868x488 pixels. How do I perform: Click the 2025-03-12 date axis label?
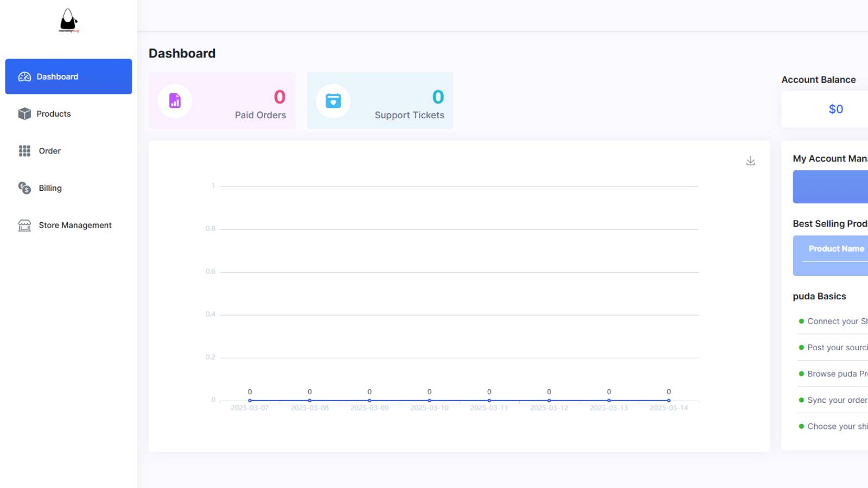coord(549,408)
